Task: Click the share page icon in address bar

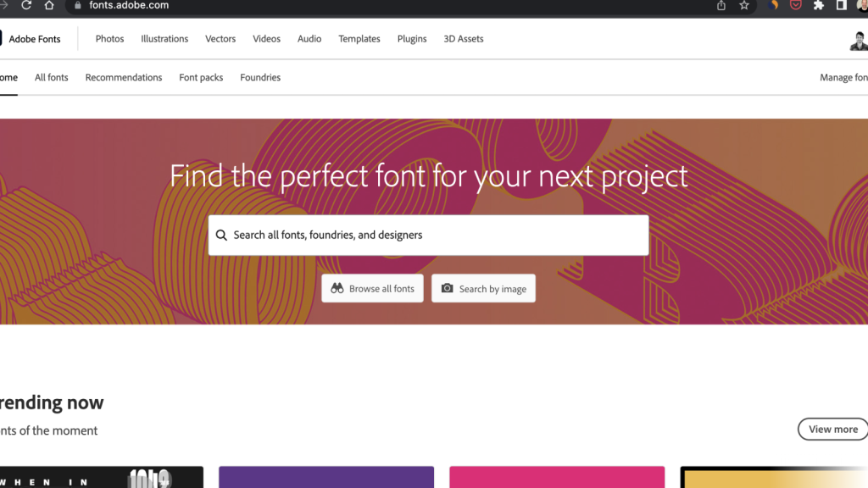Action: point(721,5)
